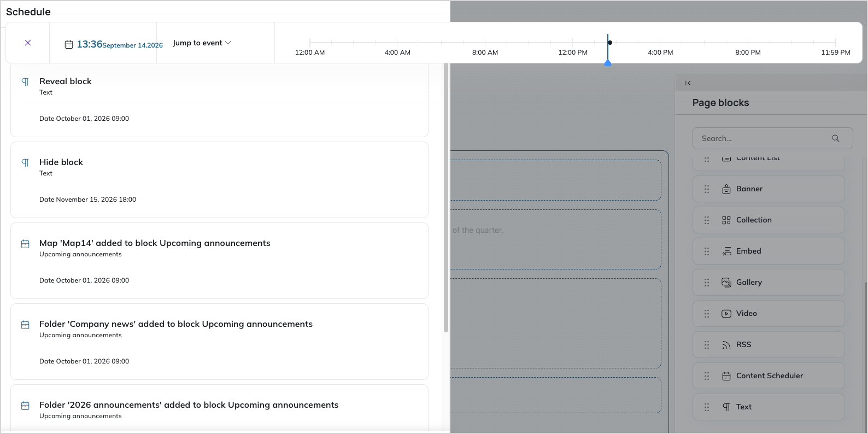Click the Schedule heading
Viewport: 868px width, 434px height.
coord(28,12)
